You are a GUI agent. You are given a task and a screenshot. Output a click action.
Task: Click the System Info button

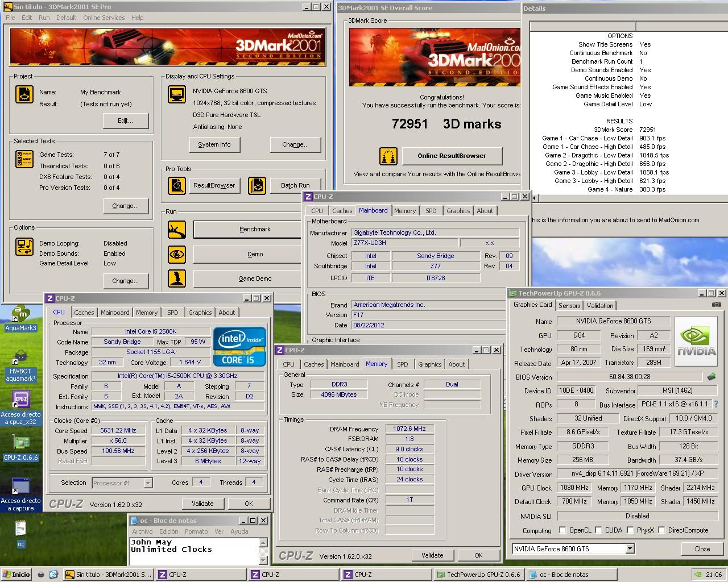tap(214, 144)
